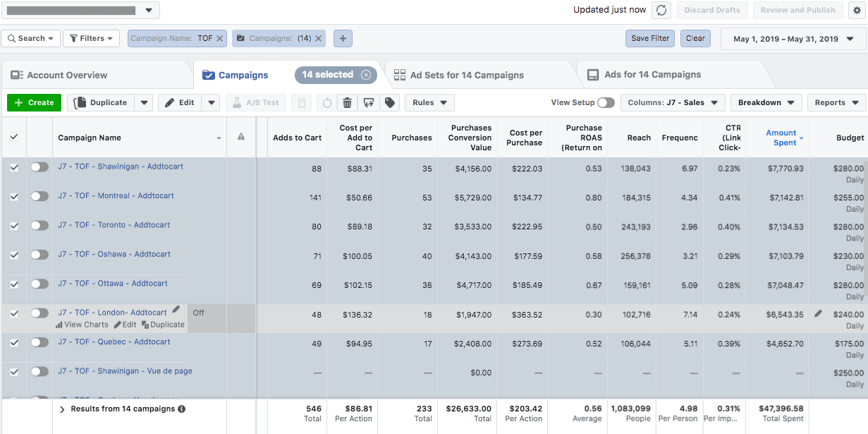Viewport: 868px width, 434px height.
Task: Click the Tags icon in the toolbar
Action: tap(389, 102)
